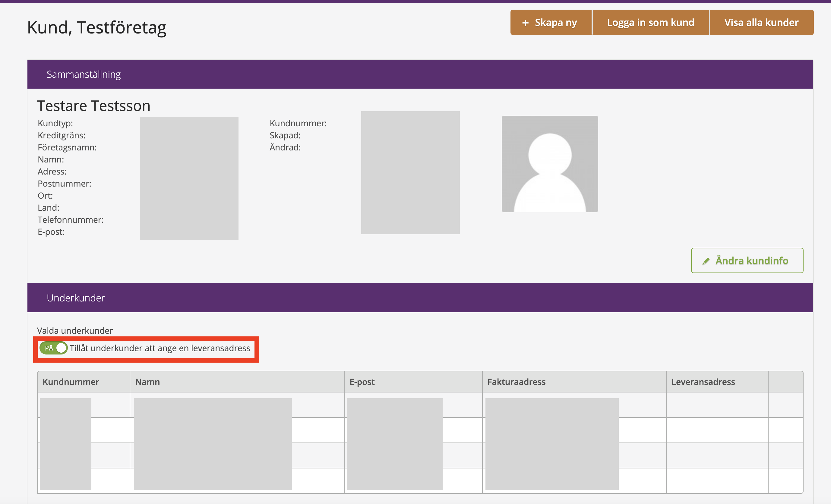Click the customer avatar placeholder image

point(550,164)
